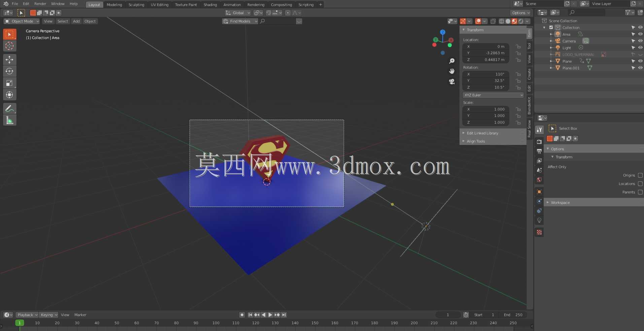Image resolution: width=644 pixels, height=331 pixels.
Task: Open the Object properties tab
Action: pyautogui.click(x=539, y=192)
